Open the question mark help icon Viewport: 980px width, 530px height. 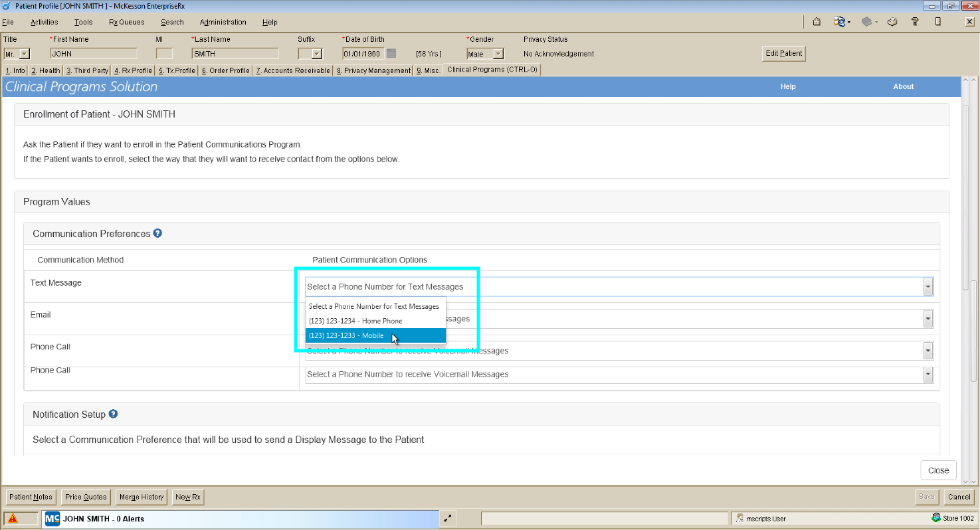915,22
